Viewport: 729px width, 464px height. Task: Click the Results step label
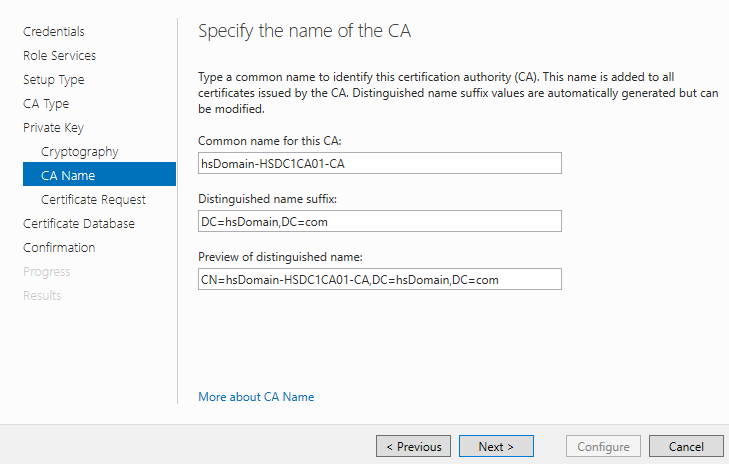(x=42, y=296)
